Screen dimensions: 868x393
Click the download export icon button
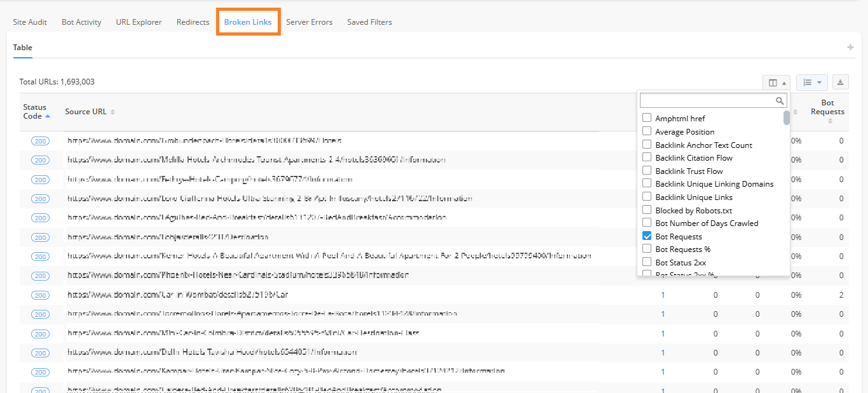pyautogui.click(x=840, y=83)
